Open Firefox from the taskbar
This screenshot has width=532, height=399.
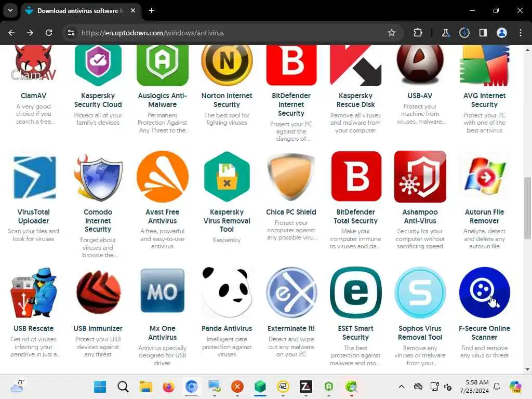click(169, 387)
